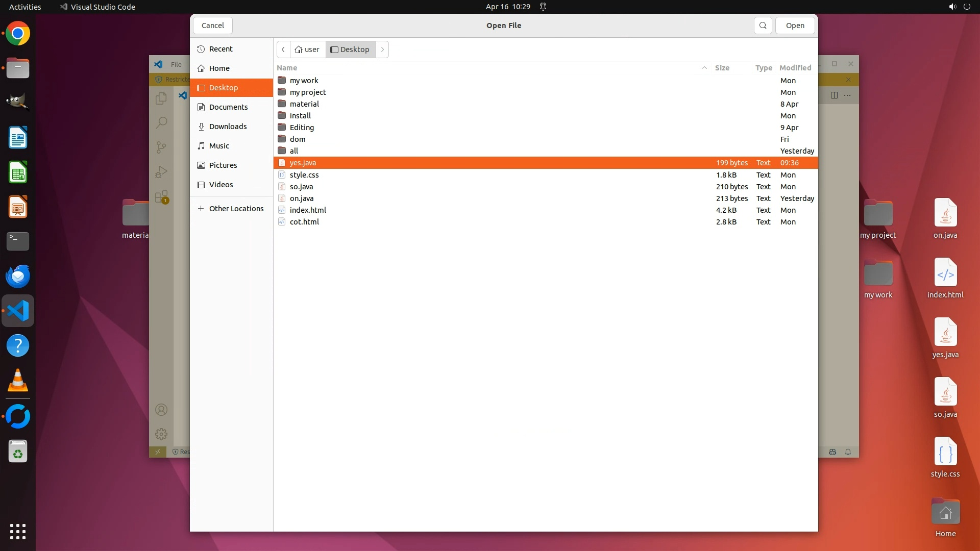Viewport: 980px width, 551px height.
Task: Select Downloads in the places sidebar
Action: (x=228, y=127)
